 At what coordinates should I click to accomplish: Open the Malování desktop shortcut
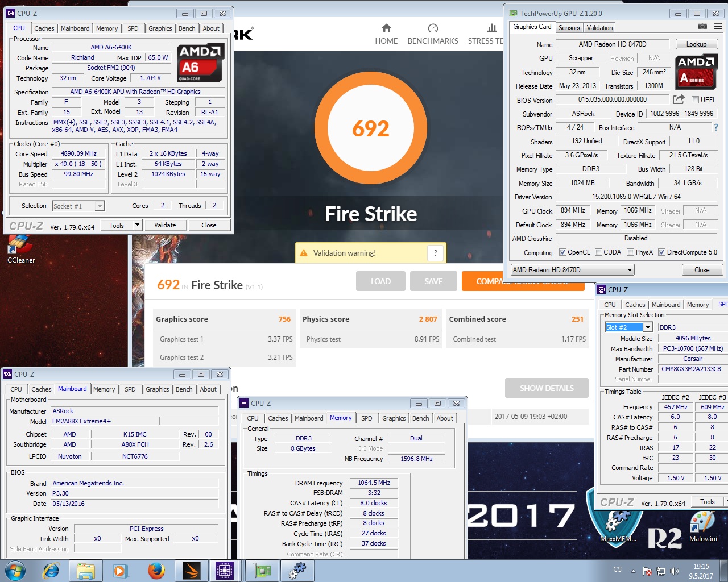click(x=703, y=526)
